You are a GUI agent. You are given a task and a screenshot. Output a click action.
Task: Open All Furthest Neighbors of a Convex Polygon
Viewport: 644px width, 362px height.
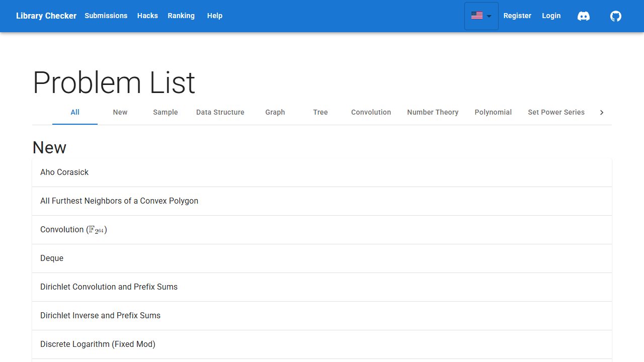(322, 201)
